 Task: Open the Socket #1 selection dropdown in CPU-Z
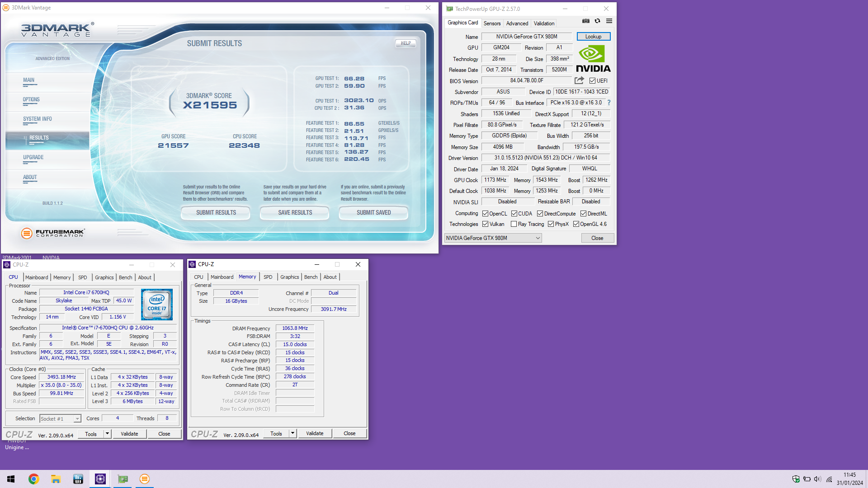click(60, 419)
